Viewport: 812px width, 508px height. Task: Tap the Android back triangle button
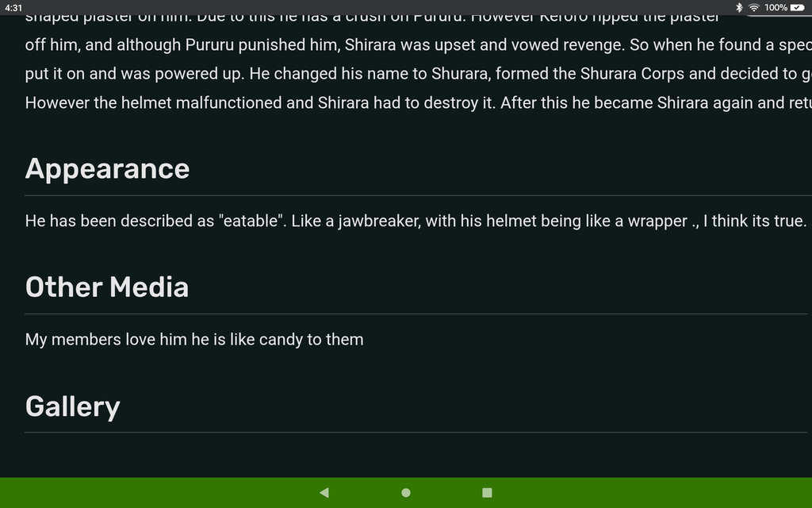(x=324, y=492)
